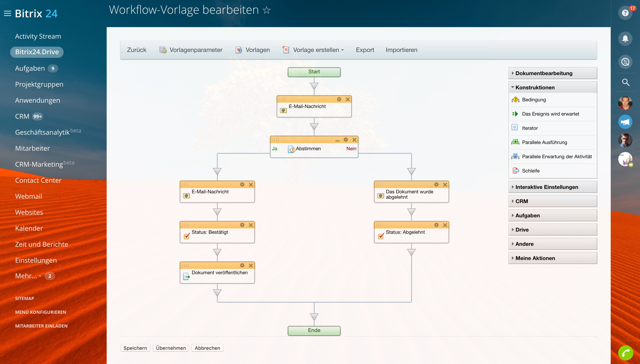This screenshot has height=364, width=640.
Task: Delete the 'Status: Bestätigt' block
Action: (251, 225)
